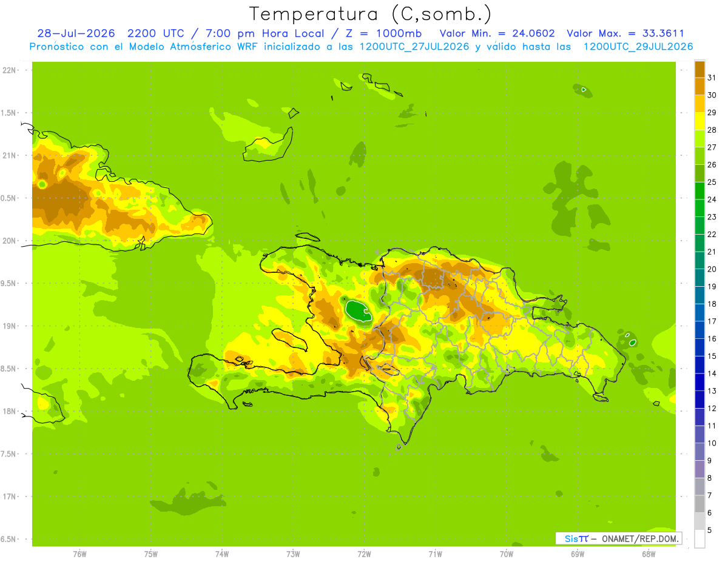728x562 pixels.
Task: Click the 70W longitude axis label
Action: pos(507,554)
